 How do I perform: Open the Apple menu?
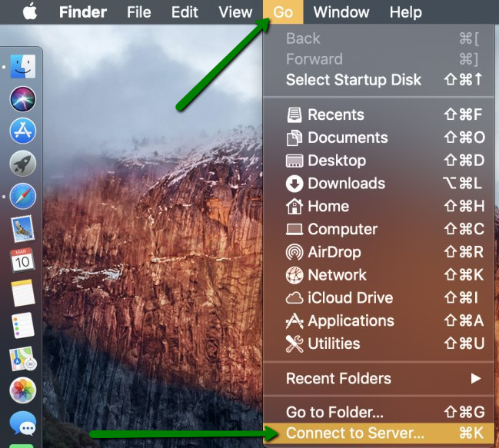pyautogui.click(x=30, y=12)
